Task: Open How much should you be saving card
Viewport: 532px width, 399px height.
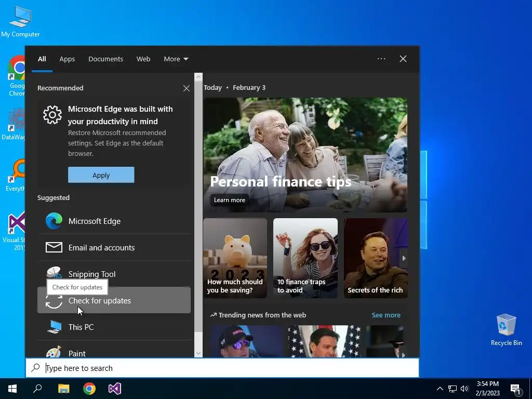Action: [x=235, y=258]
